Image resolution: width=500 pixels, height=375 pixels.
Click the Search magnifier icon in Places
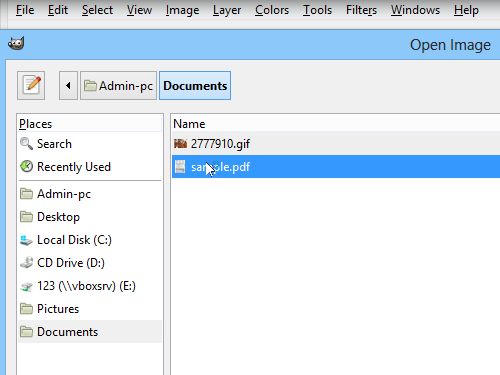[x=26, y=144]
